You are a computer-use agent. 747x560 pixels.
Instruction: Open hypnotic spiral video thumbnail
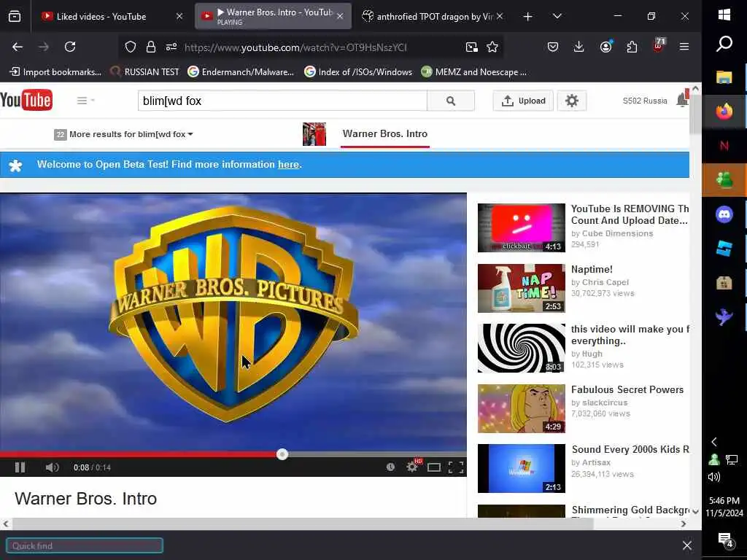521,348
